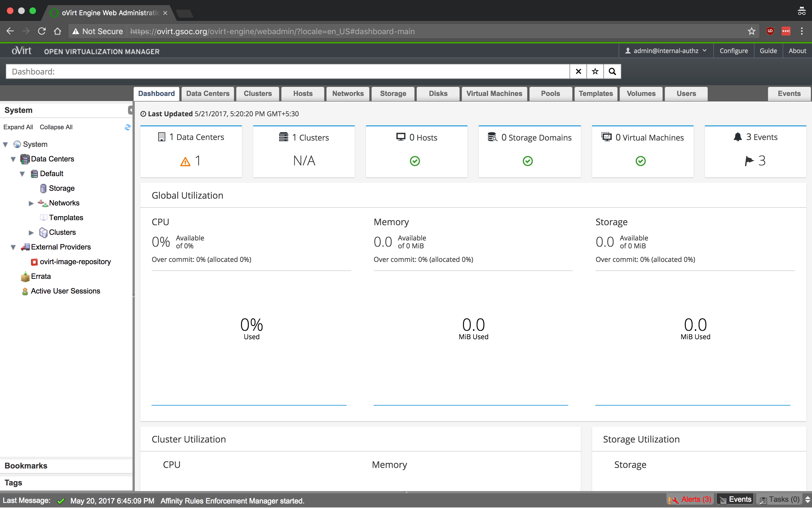Open the Disks tab
812x508 pixels.
coord(438,94)
